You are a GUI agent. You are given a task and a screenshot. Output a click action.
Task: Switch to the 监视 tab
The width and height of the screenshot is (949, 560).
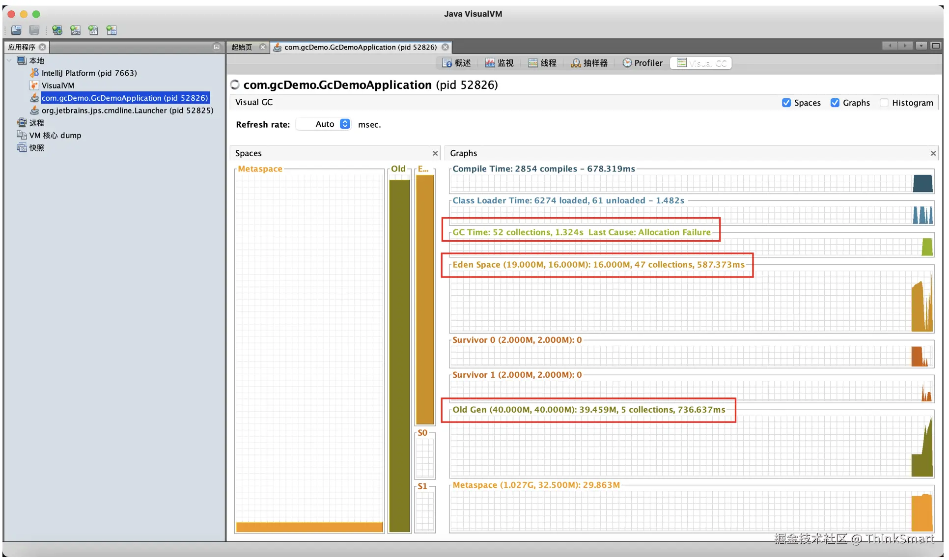pyautogui.click(x=499, y=63)
